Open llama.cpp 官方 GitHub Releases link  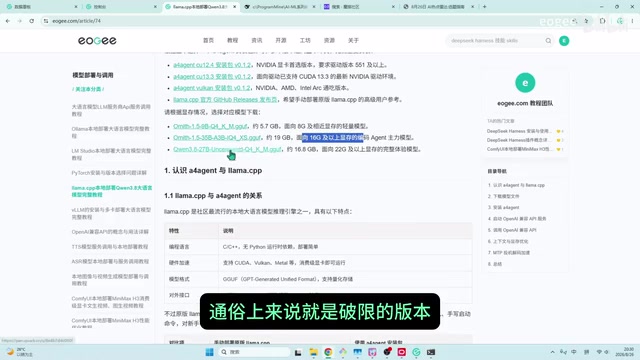click(x=225, y=100)
